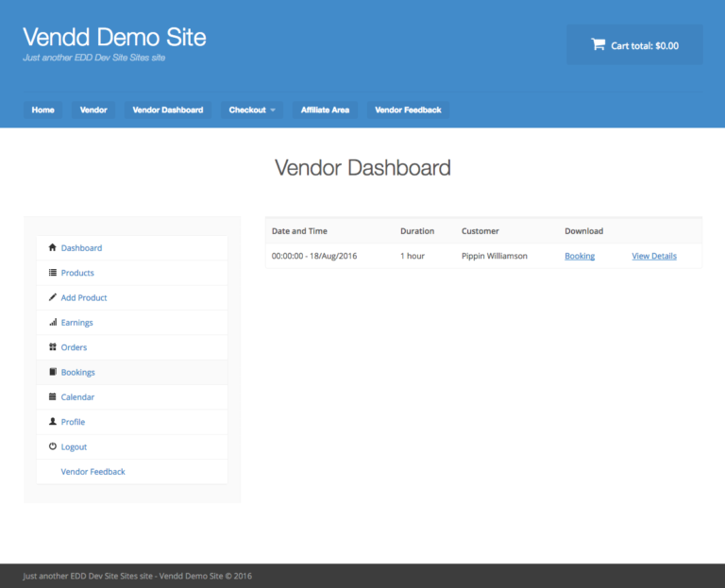
Task: Click the house icon beside Dashboard
Action: tap(52, 247)
